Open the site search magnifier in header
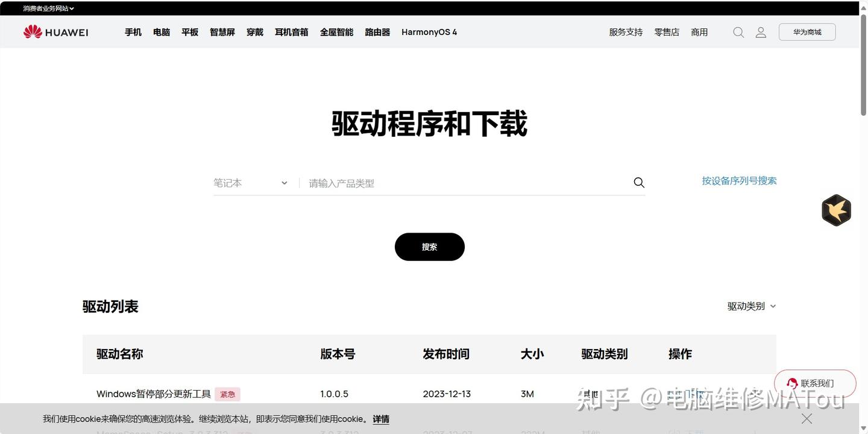The image size is (868, 434). coord(738,33)
